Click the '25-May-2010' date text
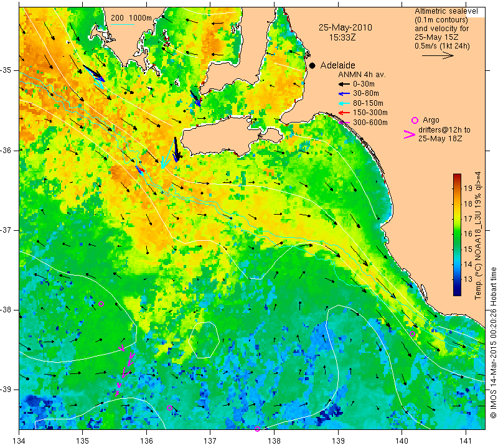The width and height of the screenshot is (498, 448). tap(345, 27)
